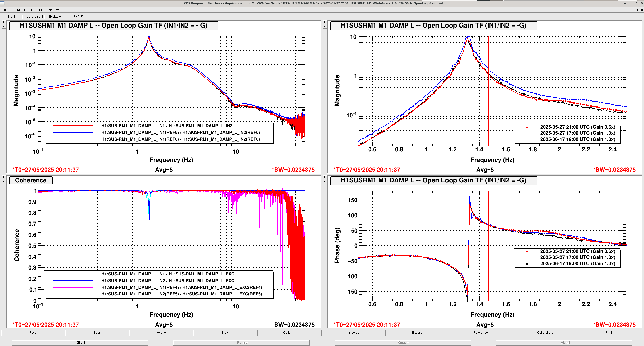Open the Reference... dialog

pyautogui.click(x=482, y=332)
